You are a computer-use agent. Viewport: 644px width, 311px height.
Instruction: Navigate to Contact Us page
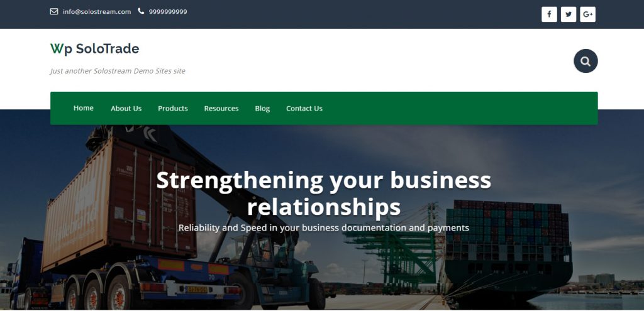304,108
